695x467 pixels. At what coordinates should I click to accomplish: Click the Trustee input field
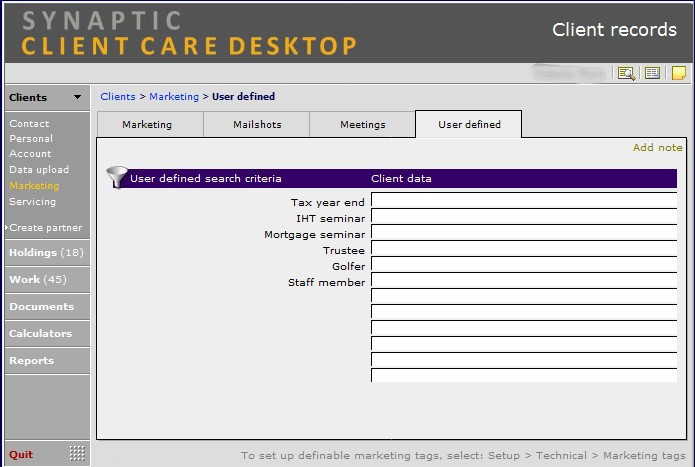(x=524, y=248)
